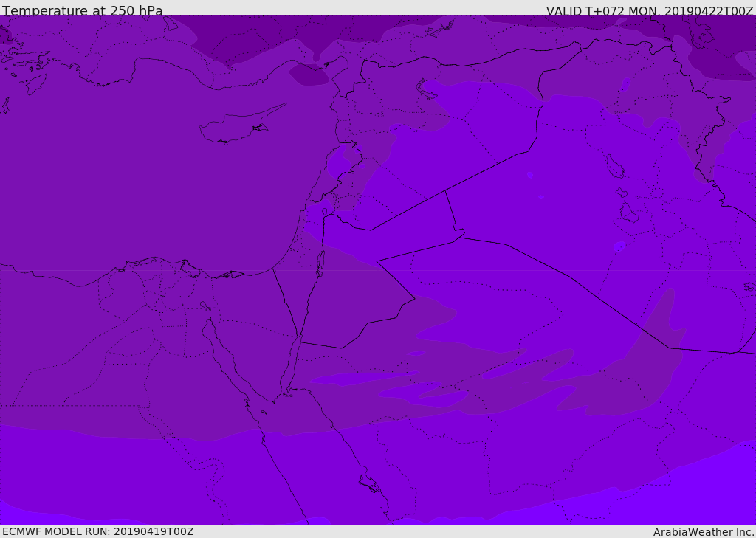Click the island of Cyprus on map
Screen dimensions: 756x538
point(241,125)
